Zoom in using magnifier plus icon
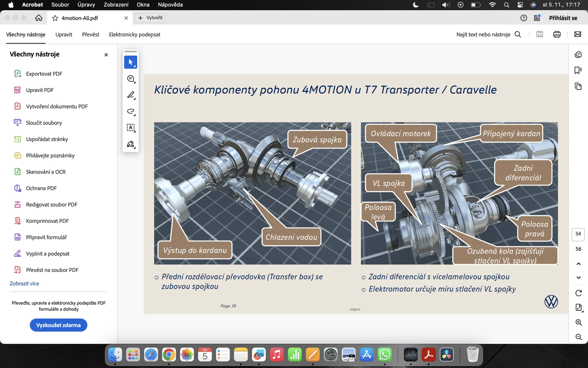 [578, 322]
